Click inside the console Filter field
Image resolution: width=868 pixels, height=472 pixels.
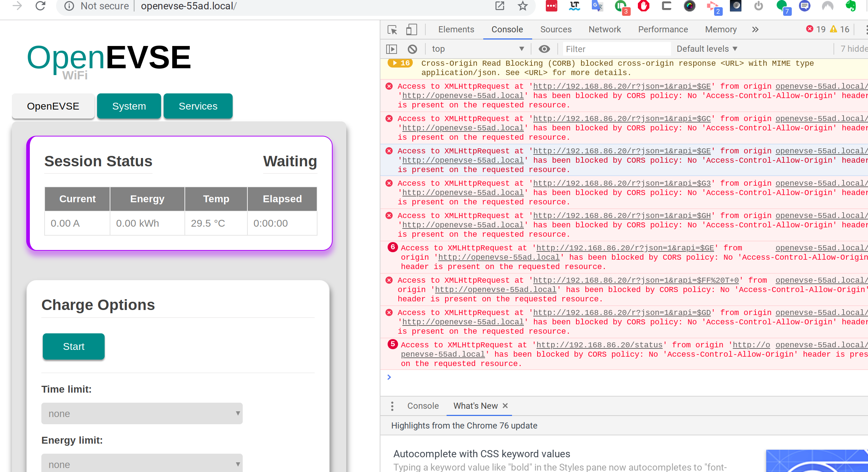click(617, 48)
